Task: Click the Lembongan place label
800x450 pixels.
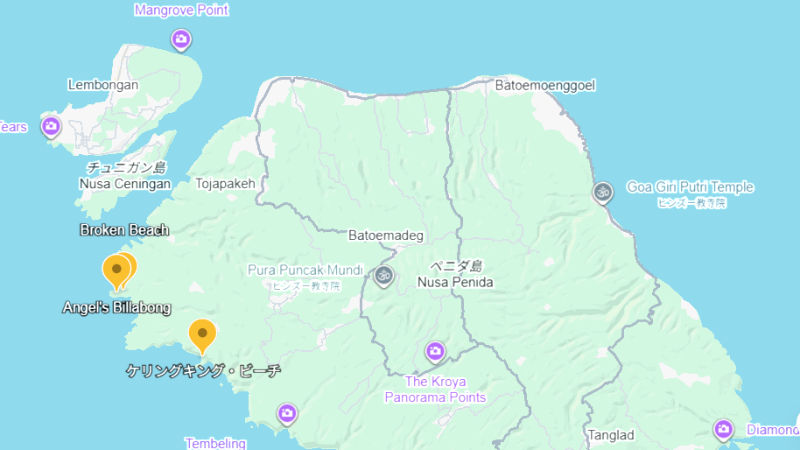Action: [103, 85]
